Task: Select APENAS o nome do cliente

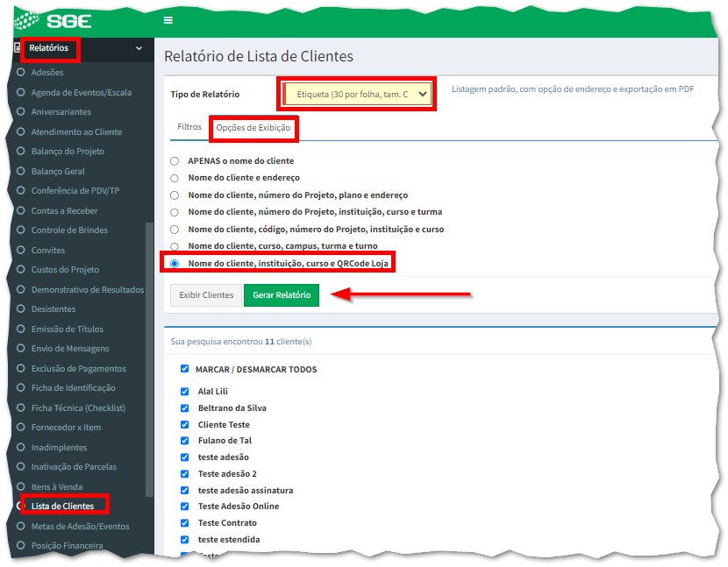Action: pos(175,161)
